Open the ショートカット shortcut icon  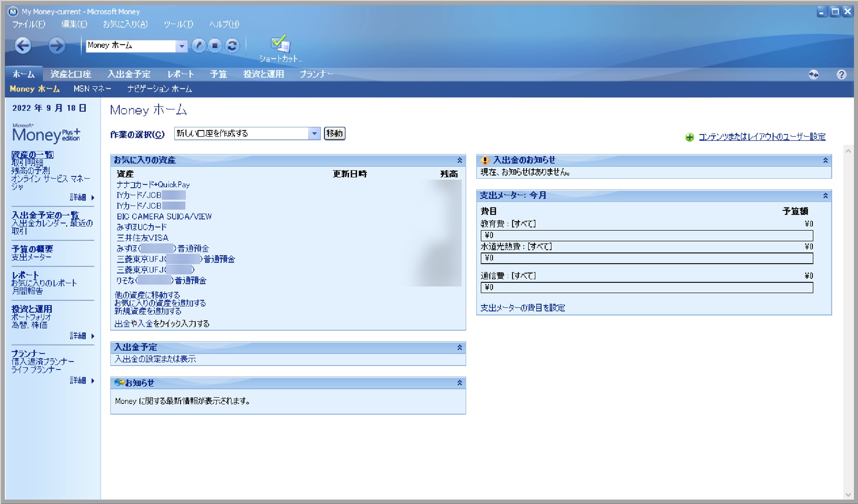click(281, 49)
